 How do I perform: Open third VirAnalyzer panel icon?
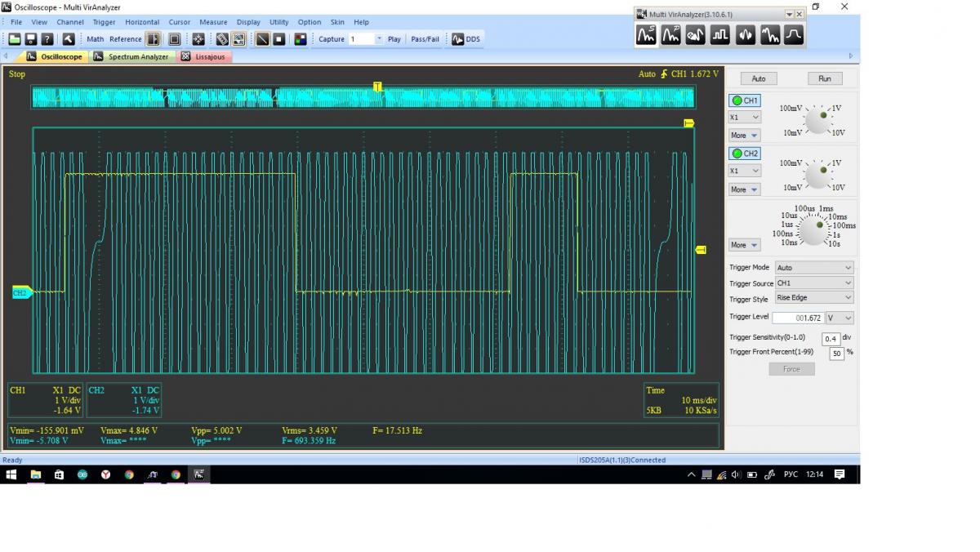(696, 34)
